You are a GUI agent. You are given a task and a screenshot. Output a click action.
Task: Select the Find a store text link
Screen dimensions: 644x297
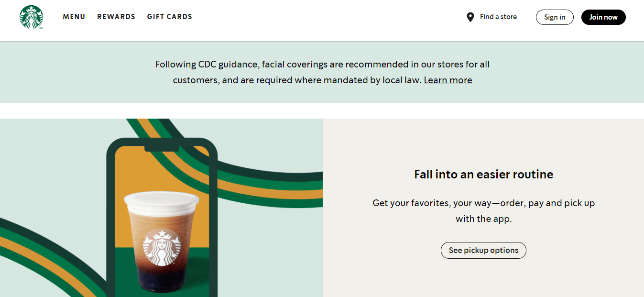pos(498,17)
